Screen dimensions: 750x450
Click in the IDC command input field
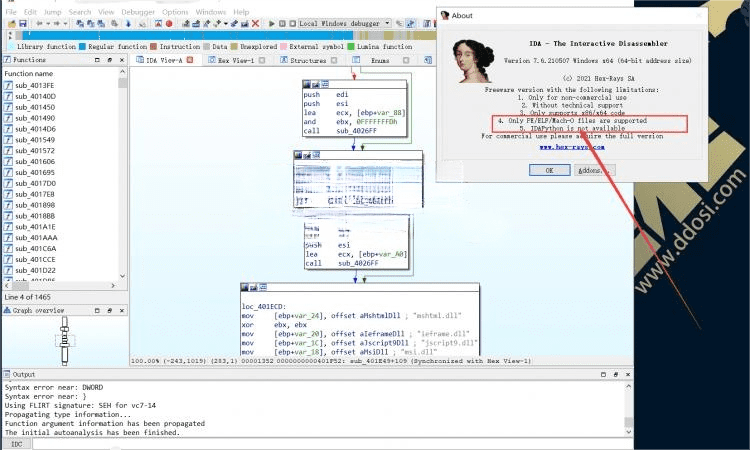[332, 444]
